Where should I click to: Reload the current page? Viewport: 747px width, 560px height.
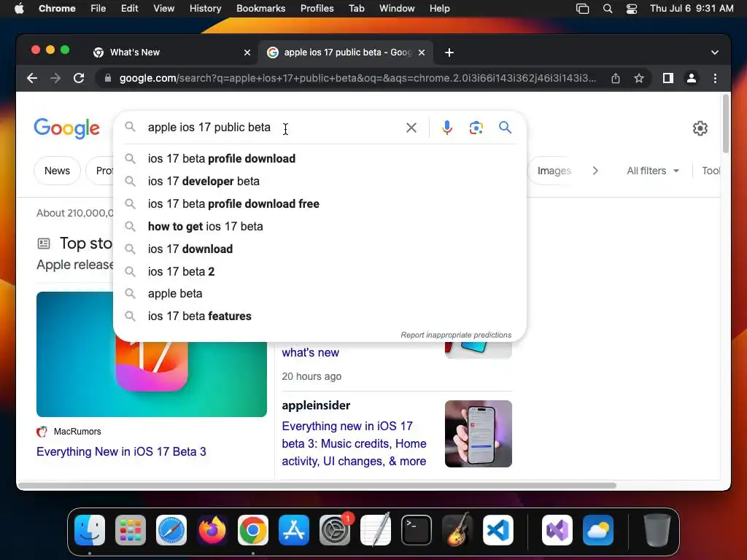point(79,78)
